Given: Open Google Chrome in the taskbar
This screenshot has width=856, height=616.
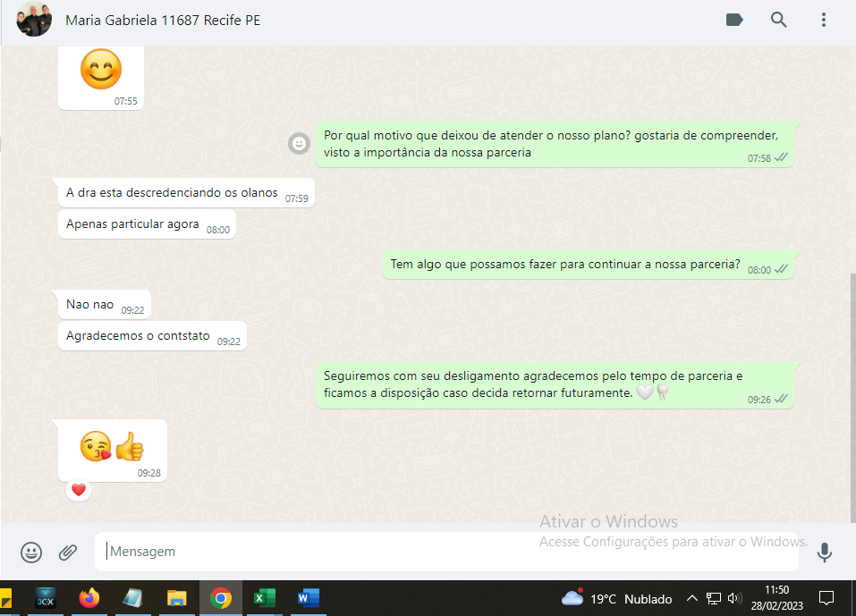Looking at the screenshot, I should tap(220, 598).
